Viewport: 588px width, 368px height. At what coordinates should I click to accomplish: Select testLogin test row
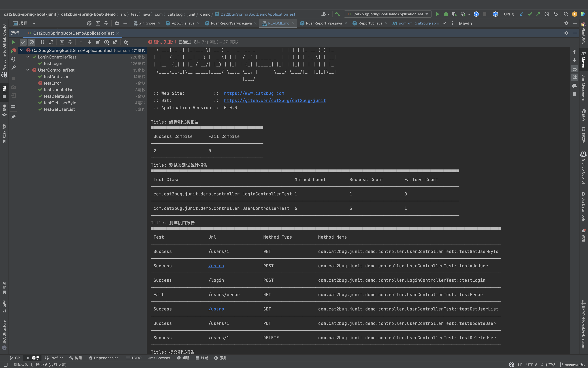(83, 64)
